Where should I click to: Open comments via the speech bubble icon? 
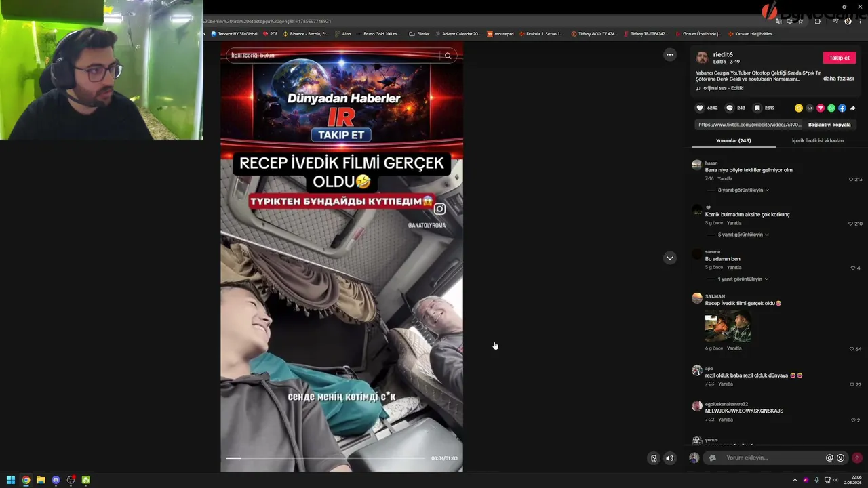pos(730,108)
